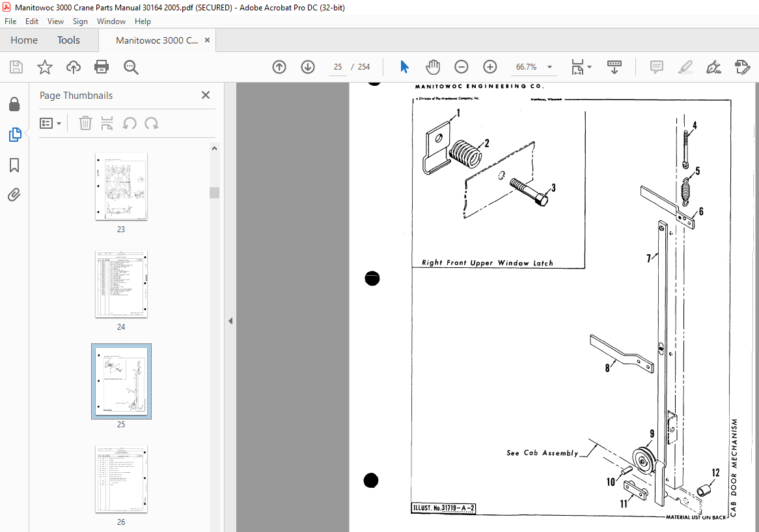The height and width of the screenshot is (532, 759).
Task: Click the Right Front Upper Window Latch caption
Action: pos(488,263)
